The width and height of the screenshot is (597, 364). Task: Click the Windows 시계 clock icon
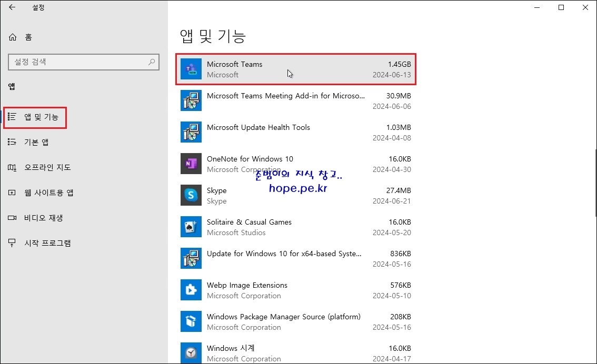[191, 353]
